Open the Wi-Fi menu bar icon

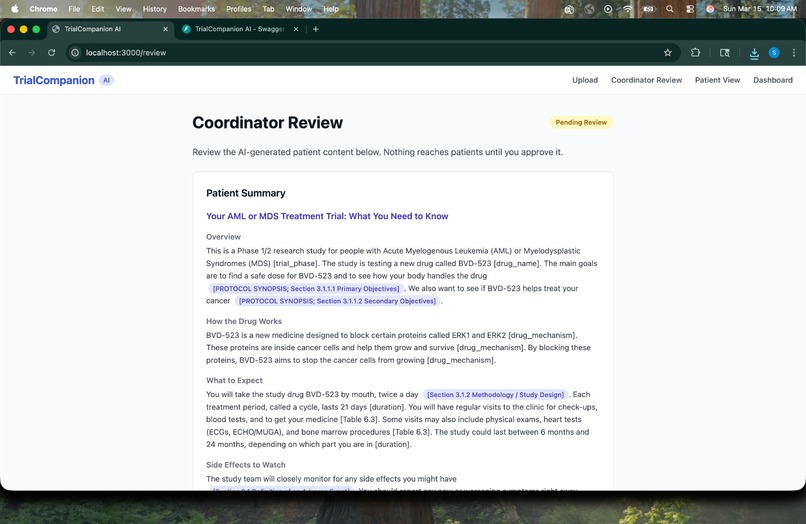[628, 9]
